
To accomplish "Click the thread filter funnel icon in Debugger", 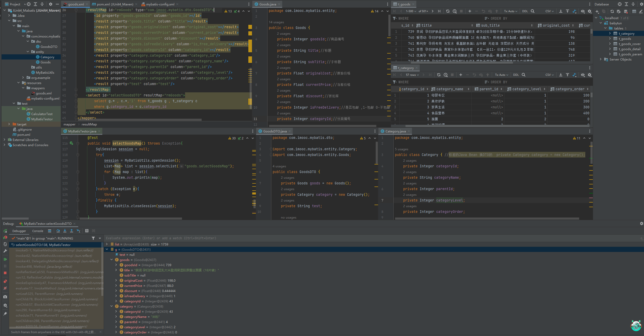I will pyautogui.click(x=93, y=238).
